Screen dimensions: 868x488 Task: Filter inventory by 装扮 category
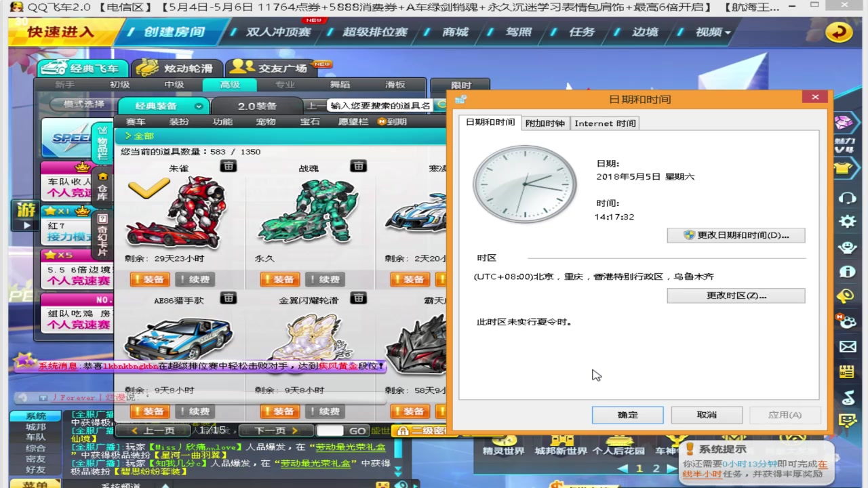coord(179,122)
